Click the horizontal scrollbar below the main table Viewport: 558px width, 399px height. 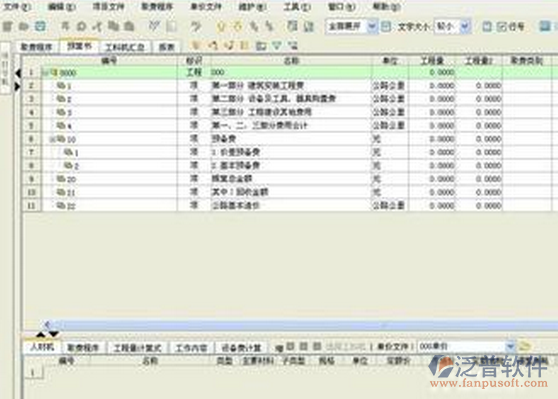click(299, 325)
